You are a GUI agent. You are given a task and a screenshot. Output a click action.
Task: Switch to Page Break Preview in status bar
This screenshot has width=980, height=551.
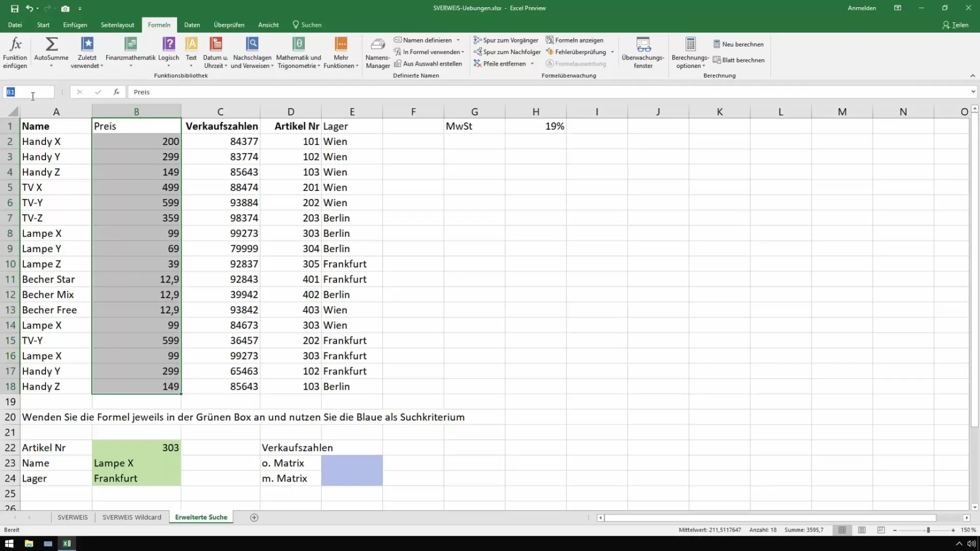[881, 530]
